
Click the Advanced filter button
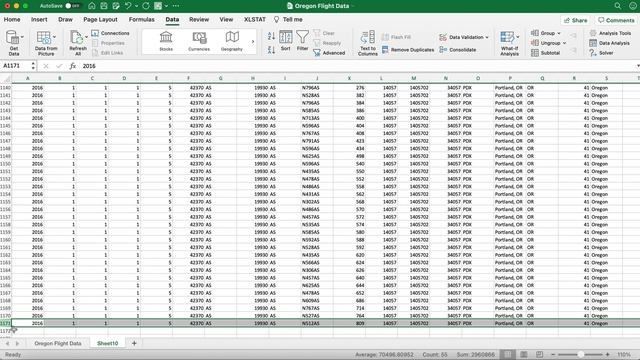pos(329,53)
